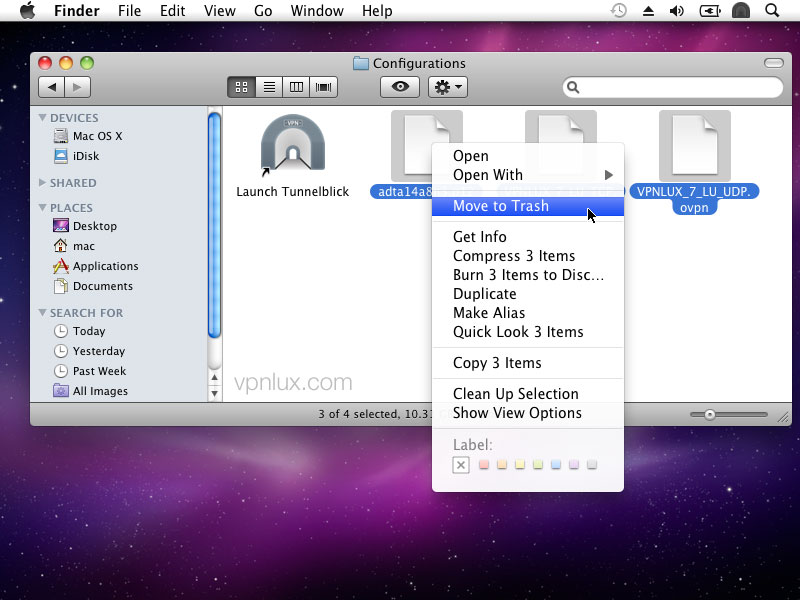800x600 pixels.
Task: Switch Finder to icon view
Action: (241, 87)
